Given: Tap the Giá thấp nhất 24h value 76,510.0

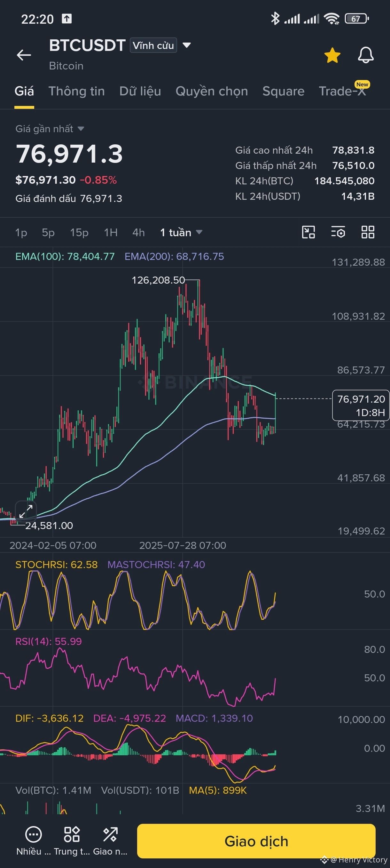Looking at the screenshot, I should pyautogui.click(x=353, y=165).
